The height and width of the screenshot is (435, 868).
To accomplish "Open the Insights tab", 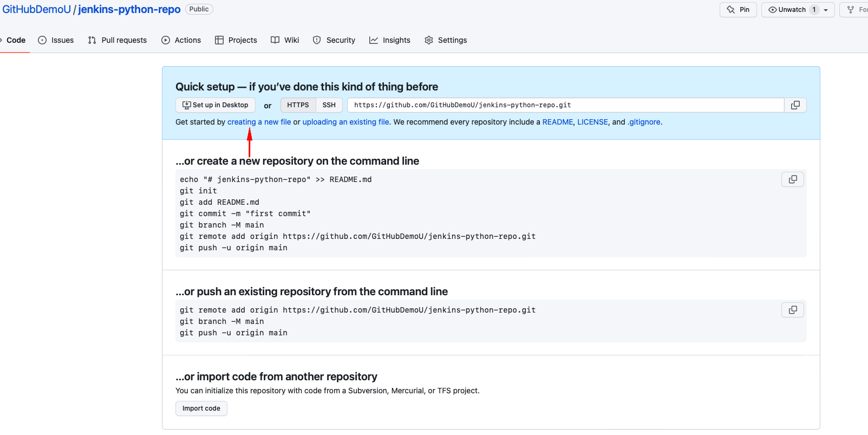I will pos(390,40).
